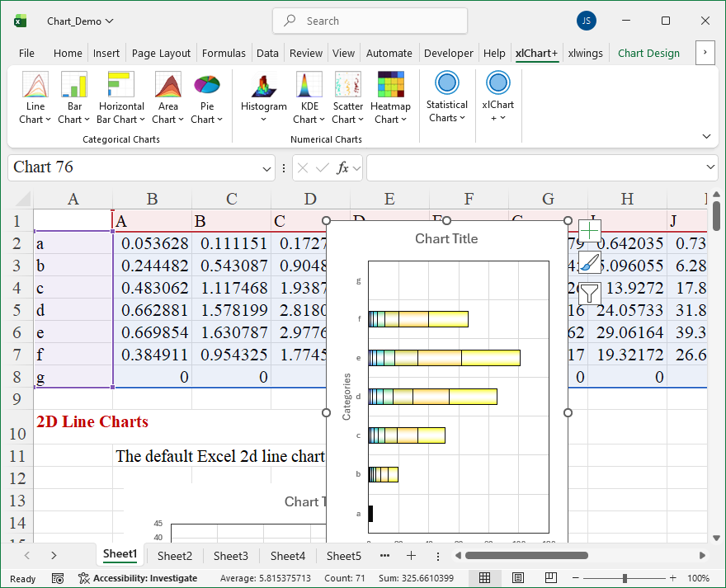
Task: Expand the Name Box dropdown
Action: click(x=266, y=168)
